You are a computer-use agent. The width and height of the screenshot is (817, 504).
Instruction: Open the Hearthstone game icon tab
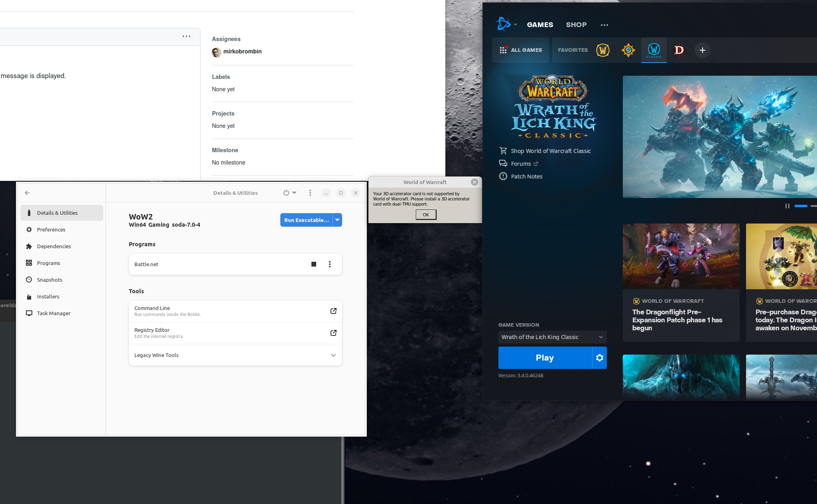(x=628, y=50)
